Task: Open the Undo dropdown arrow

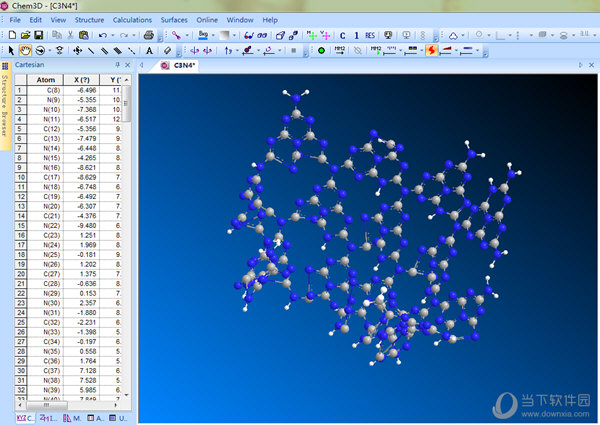Action: point(112,35)
